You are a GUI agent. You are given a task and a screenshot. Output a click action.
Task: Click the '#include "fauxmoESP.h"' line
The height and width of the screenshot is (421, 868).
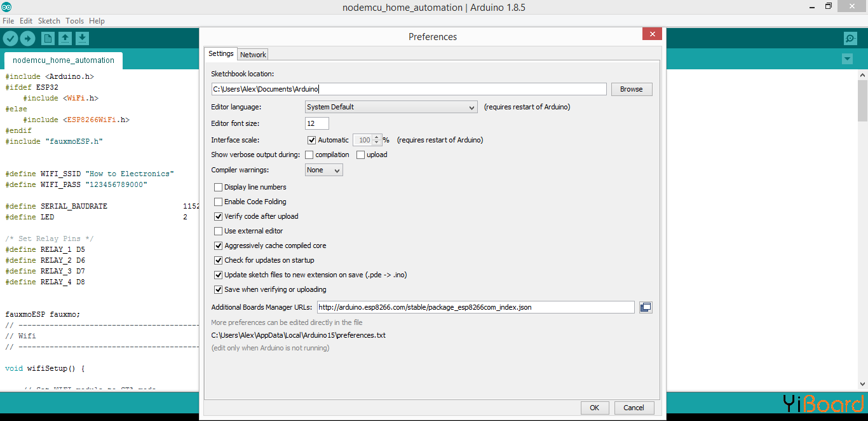click(54, 141)
